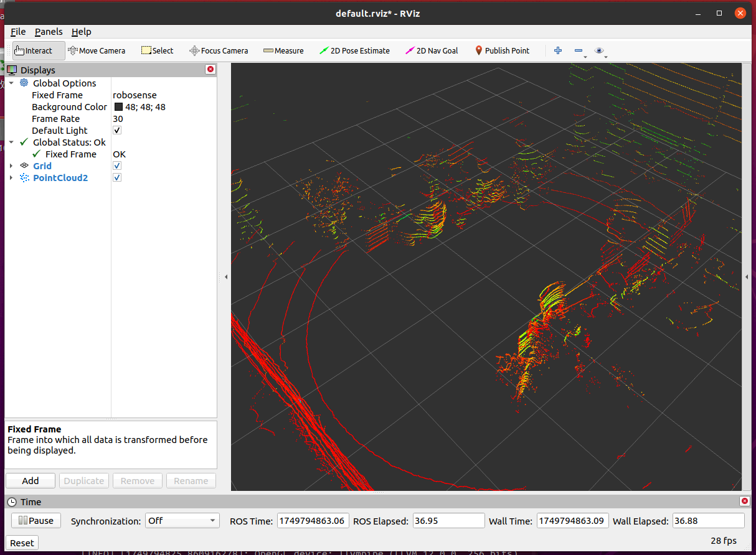Click the Rename button
This screenshot has height=555, width=756.
191,480
